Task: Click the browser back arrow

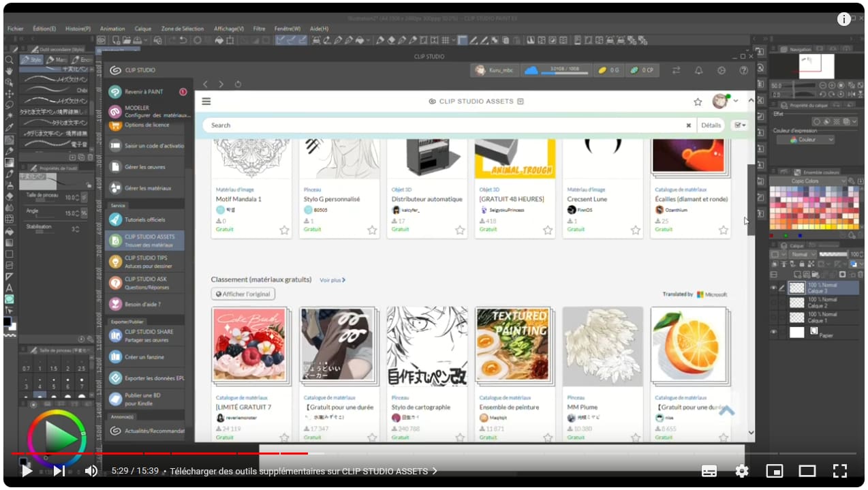Action: click(x=206, y=84)
